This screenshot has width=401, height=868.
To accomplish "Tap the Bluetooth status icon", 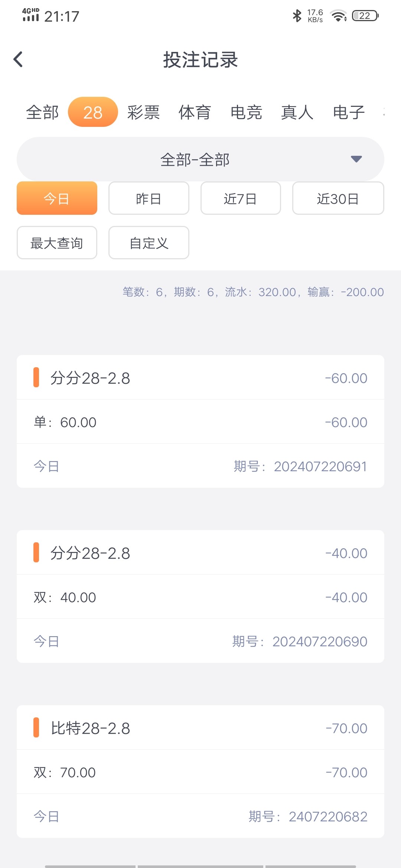I will tap(297, 16).
